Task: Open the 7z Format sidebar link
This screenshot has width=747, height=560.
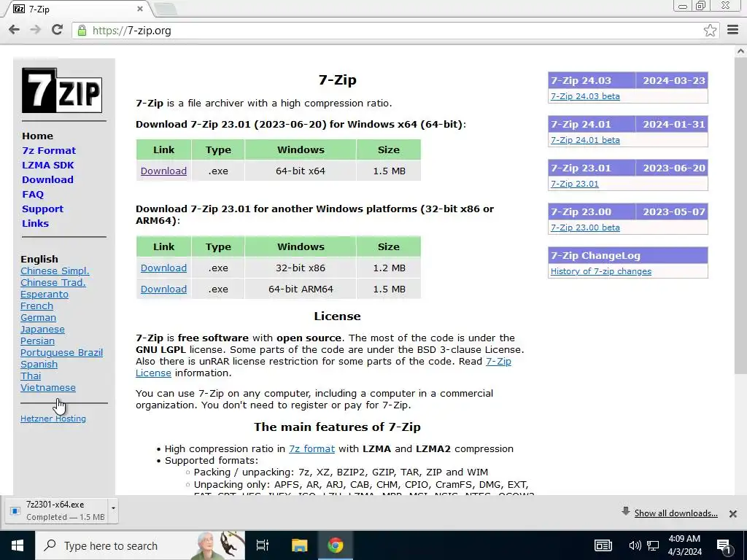Action: click(x=49, y=150)
